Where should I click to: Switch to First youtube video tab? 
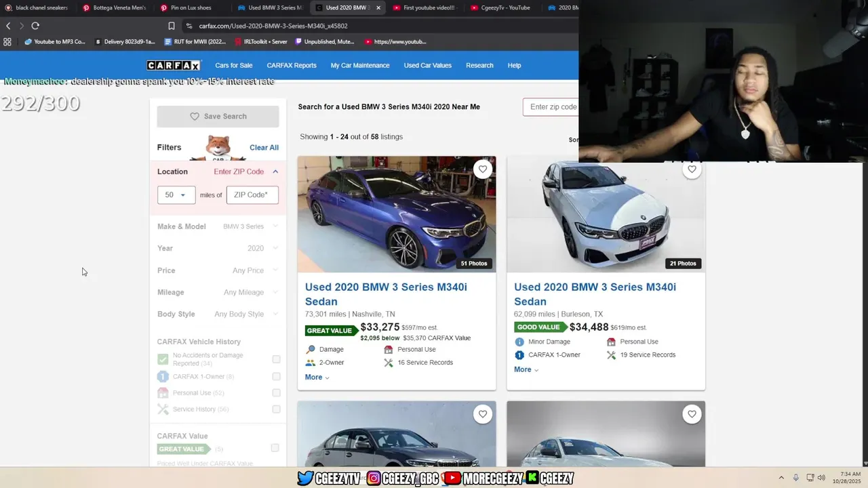(426, 7)
